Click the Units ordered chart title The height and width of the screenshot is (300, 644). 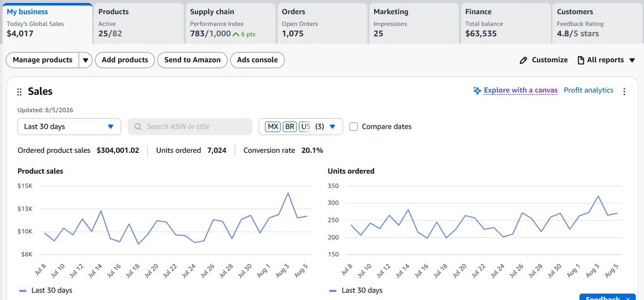[351, 171]
